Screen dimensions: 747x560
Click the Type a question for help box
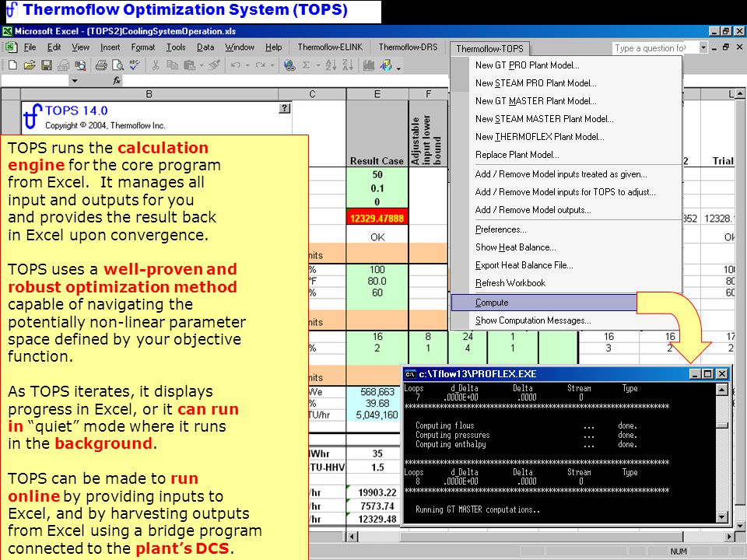[655, 47]
